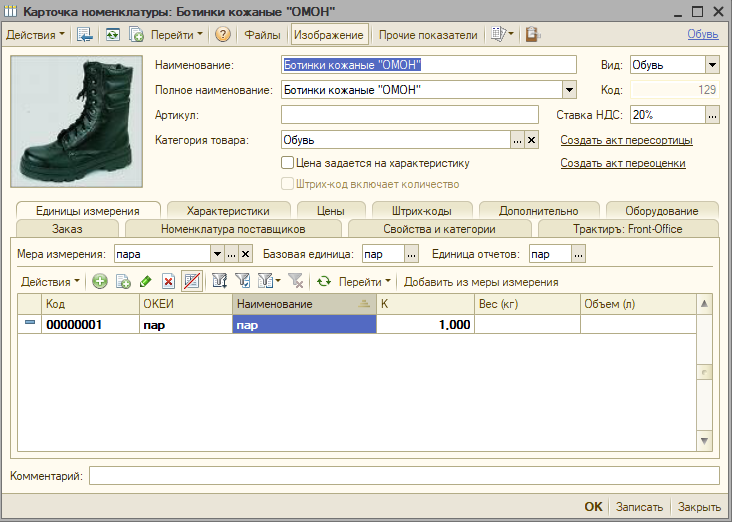Clear the Мера измерения field with X

tap(246, 254)
